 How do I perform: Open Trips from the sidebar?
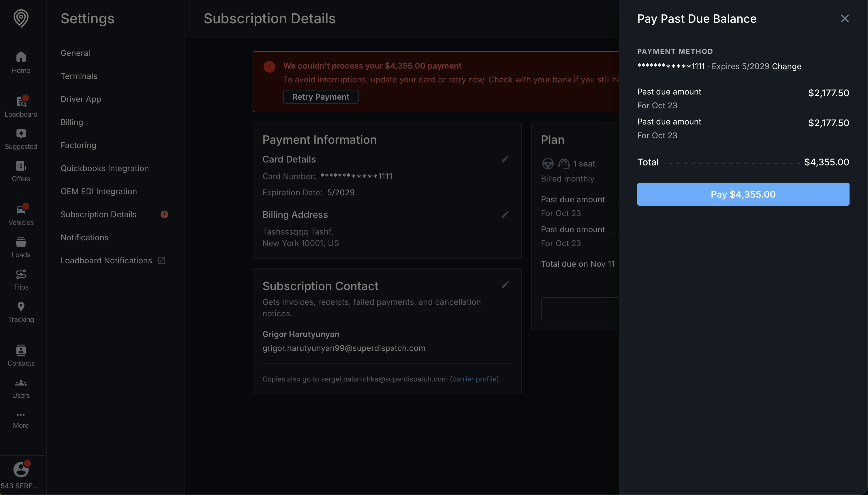[21, 280]
